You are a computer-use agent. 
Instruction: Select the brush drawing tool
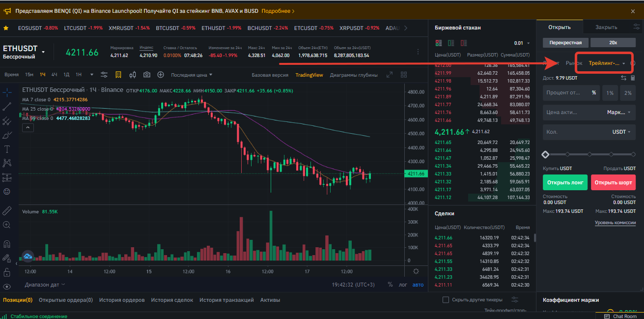(7, 135)
